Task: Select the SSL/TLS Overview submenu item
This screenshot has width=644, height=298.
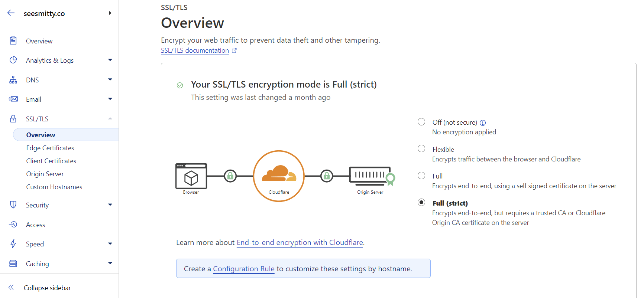Action: pyautogui.click(x=66, y=135)
